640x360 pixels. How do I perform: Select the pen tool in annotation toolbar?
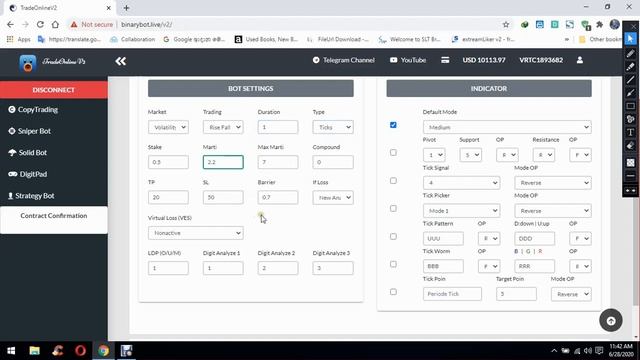630,53
